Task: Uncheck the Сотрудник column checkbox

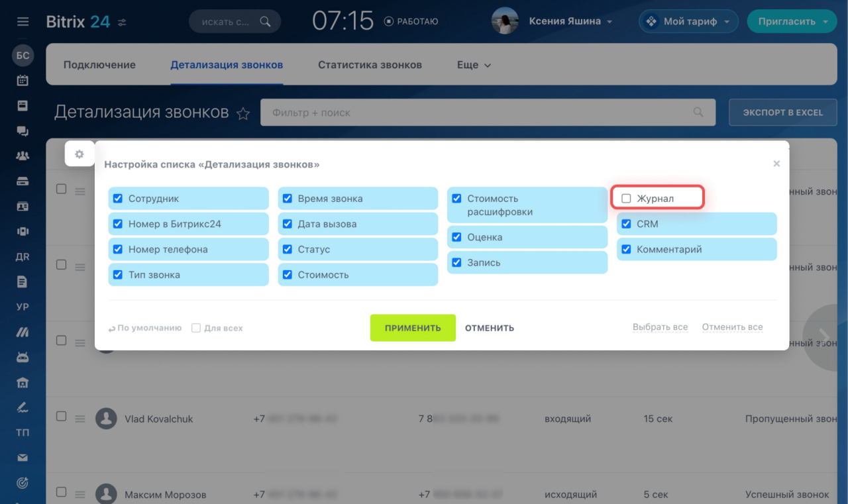Action: 118,198
